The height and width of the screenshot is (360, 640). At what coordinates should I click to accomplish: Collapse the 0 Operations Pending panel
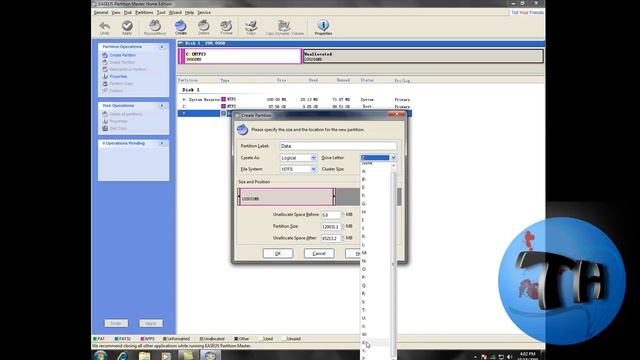pos(162,144)
